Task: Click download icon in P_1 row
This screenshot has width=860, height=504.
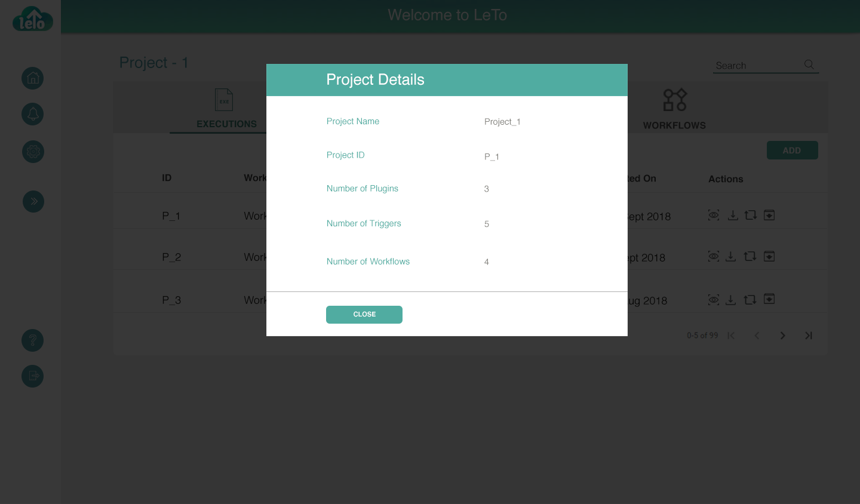Action: click(x=733, y=215)
